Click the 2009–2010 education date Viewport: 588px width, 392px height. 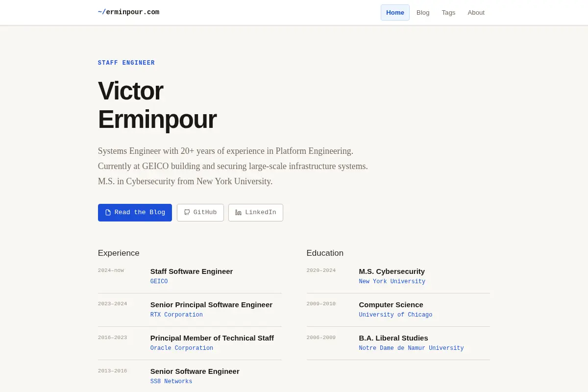point(321,304)
